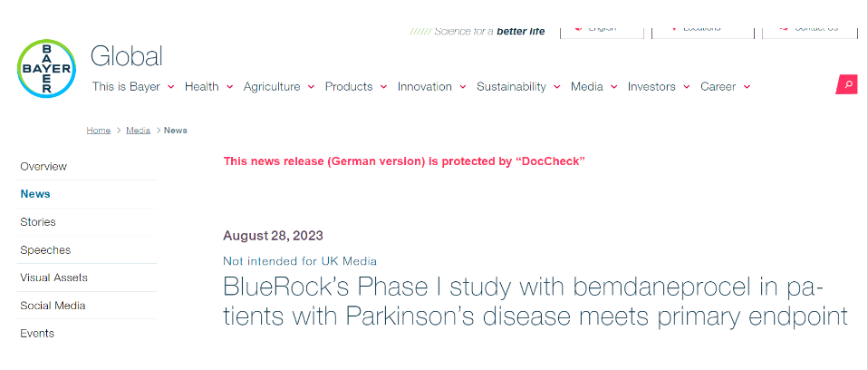Click the Media breadcrumb link
Viewport: 868px width, 370px height.
(138, 131)
